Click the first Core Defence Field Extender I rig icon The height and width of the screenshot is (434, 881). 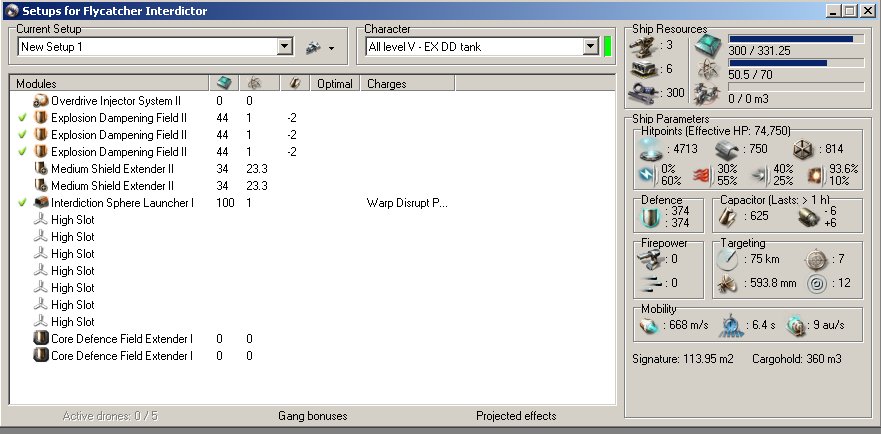(x=40, y=339)
